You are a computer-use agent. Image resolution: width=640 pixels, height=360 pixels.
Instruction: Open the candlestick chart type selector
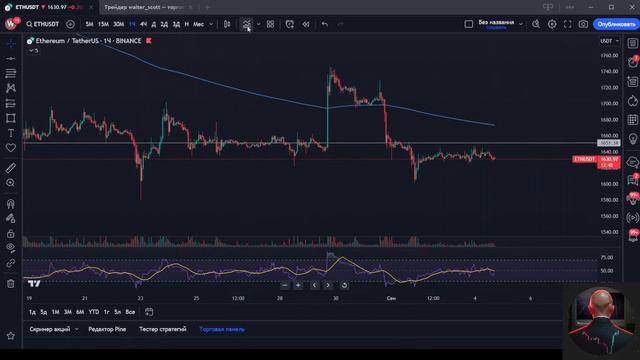tap(227, 24)
